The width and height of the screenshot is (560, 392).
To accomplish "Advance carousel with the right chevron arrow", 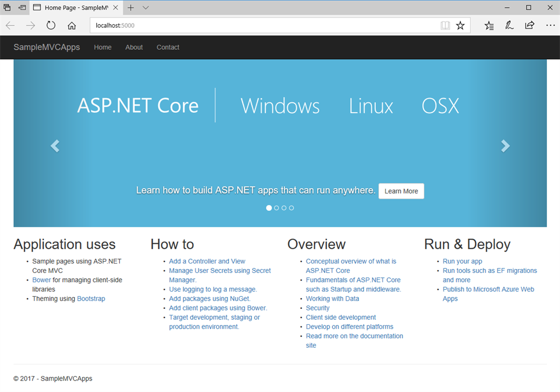I will 505,145.
